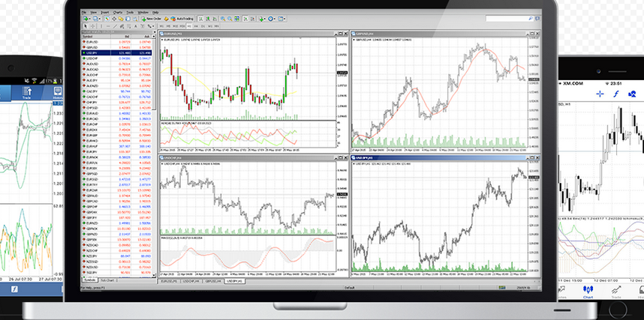Expand the New Chart dropdown arrow
644x320 pixels.
pyautogui.click(x=90, y=19)
